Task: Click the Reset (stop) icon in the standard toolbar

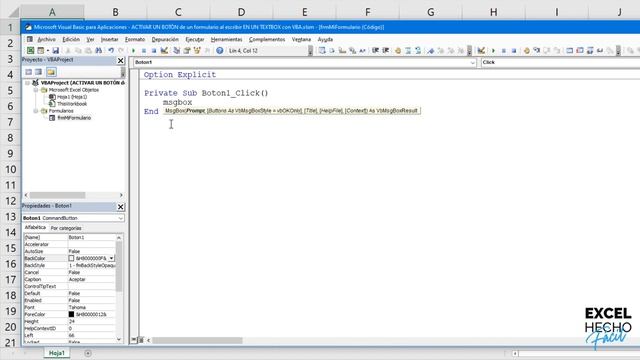Action: coord(154,51)
